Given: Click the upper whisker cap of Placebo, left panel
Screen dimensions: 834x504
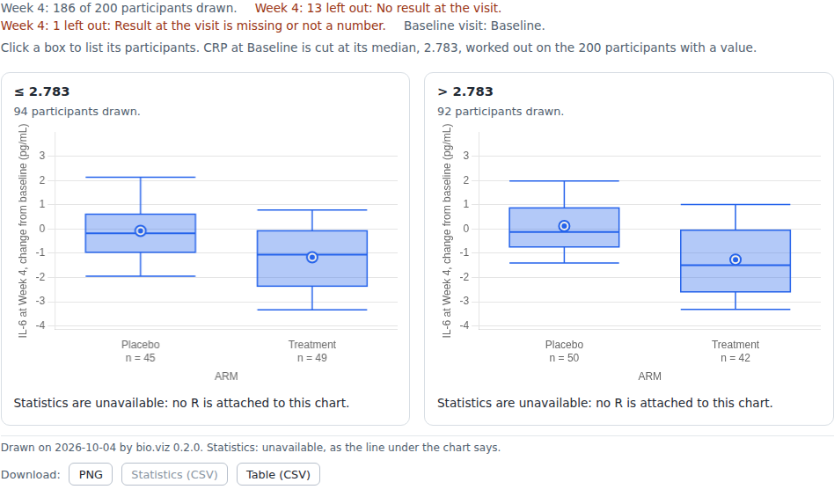Looking at the screenshot, I should 141,177.
